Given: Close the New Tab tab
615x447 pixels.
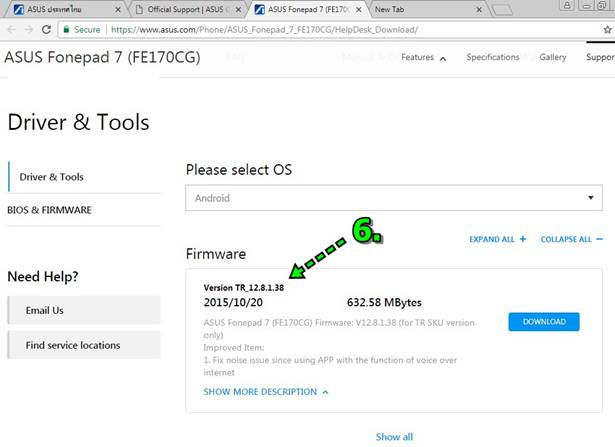Looking at the screenshot, I should (479, 10).
